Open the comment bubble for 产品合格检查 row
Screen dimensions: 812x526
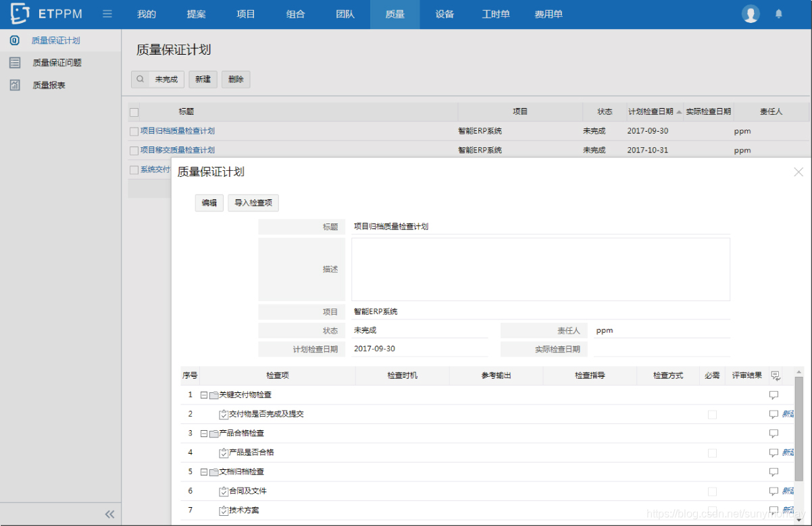tap(774, 433)
